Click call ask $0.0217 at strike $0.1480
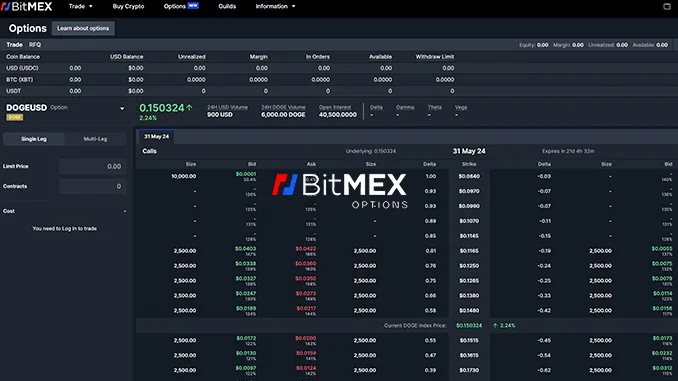Screen dimensions: 678x381 (x=306, y=308)
